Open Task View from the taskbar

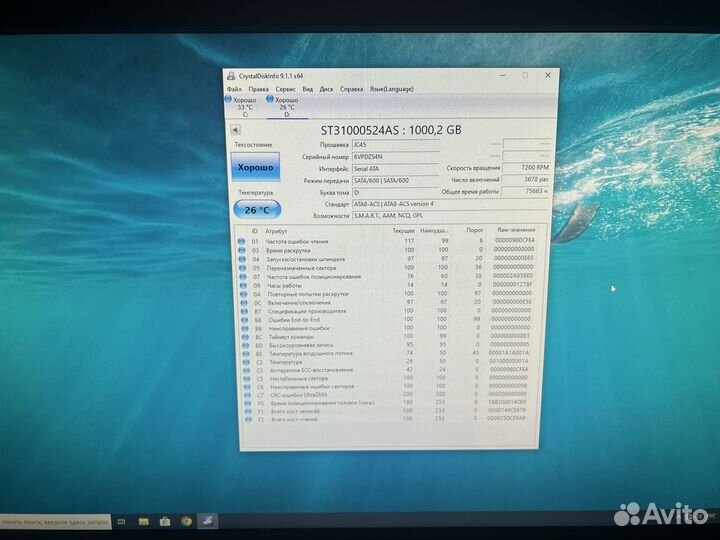[121, 522]
